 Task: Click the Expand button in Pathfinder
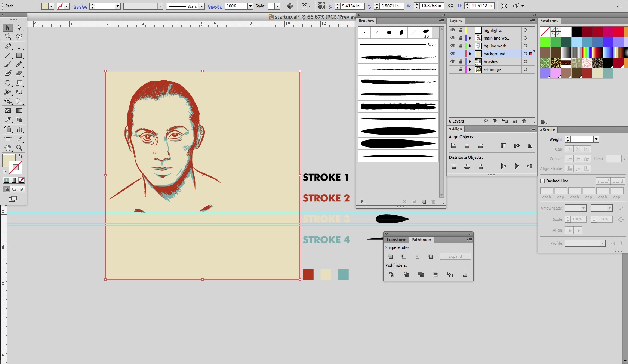click(455, 256)
